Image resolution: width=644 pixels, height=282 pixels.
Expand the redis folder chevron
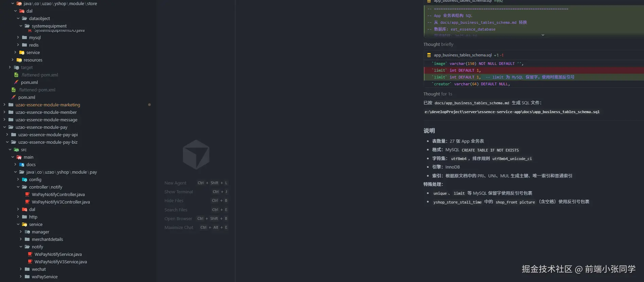[18, 45]
